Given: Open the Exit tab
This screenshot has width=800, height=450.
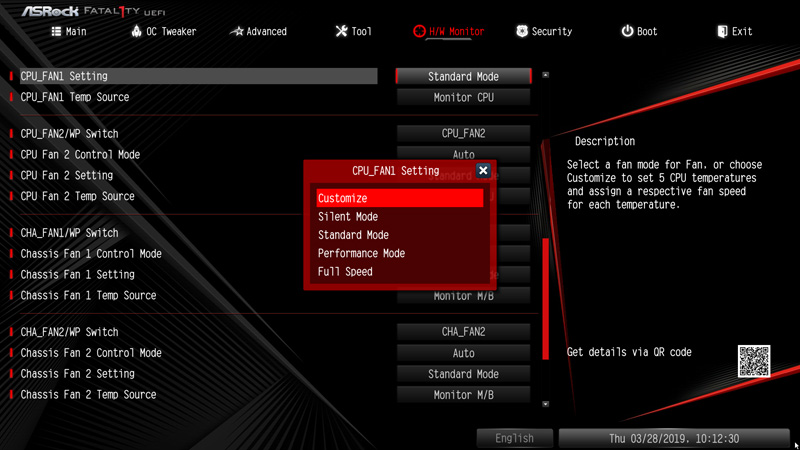Looking at the screenshot, I should [x=735, y=32].
